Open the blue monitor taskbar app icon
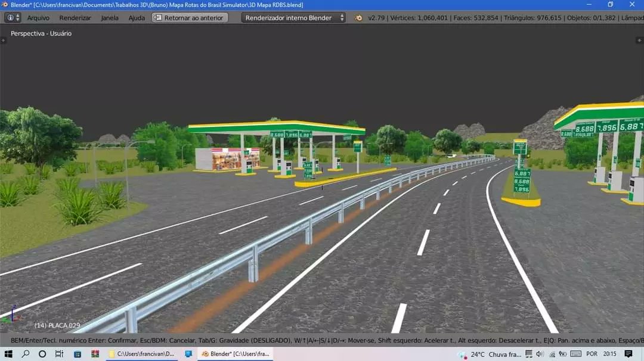Screen dimensions: 644x361 tap(188, 354)
